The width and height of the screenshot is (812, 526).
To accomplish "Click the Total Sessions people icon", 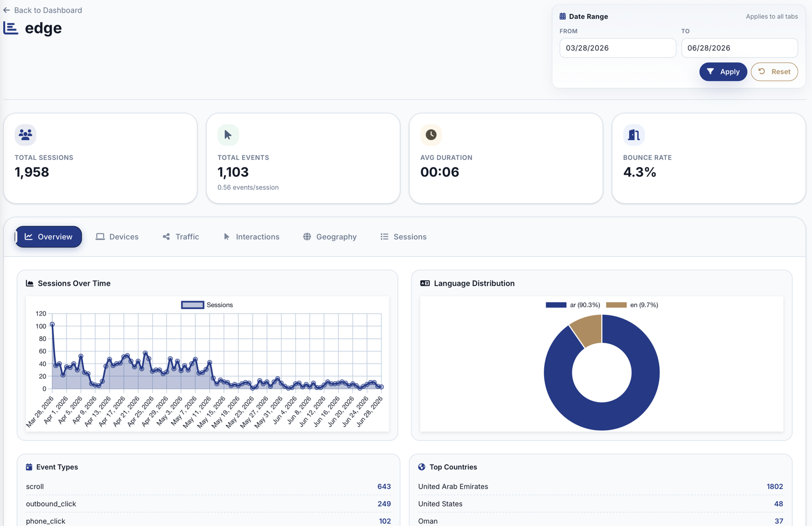I will click(x=25, y=135).
